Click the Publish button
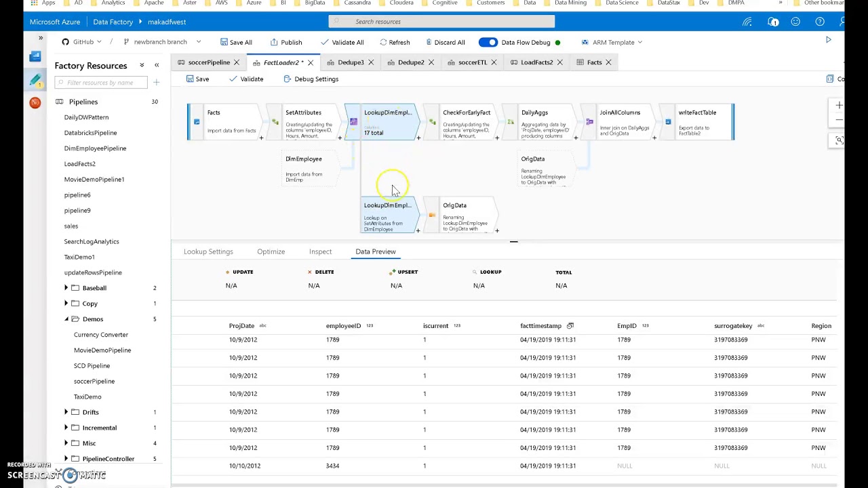The height and width of the screenshot is (488, 868). click(286, 43)
